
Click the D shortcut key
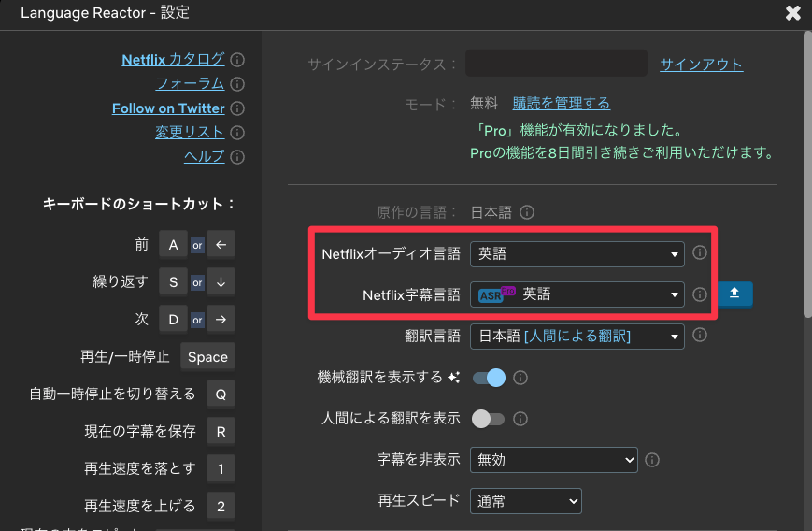(x=173, y=319)
